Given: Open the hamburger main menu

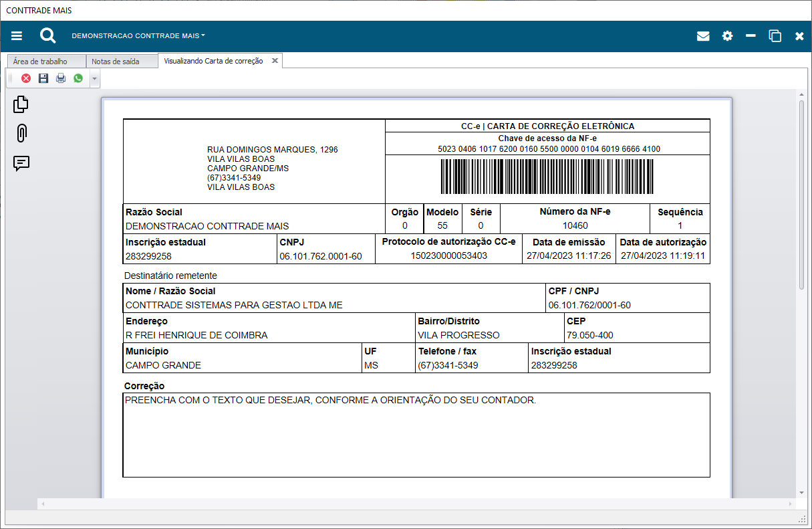Looking at the screenshot, I should click(17, 36).
